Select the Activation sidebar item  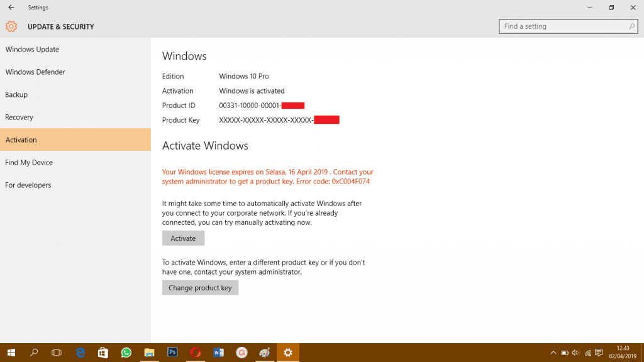coord(75,140)
